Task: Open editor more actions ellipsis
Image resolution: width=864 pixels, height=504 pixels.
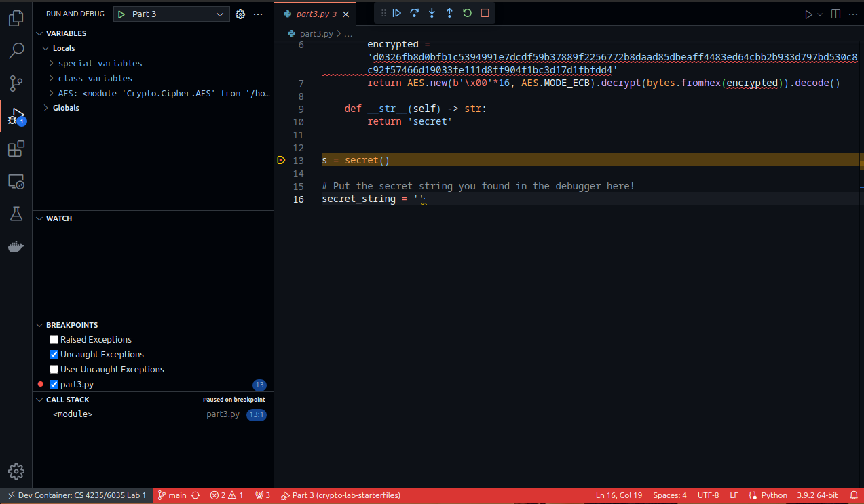Action: (852, 14)
